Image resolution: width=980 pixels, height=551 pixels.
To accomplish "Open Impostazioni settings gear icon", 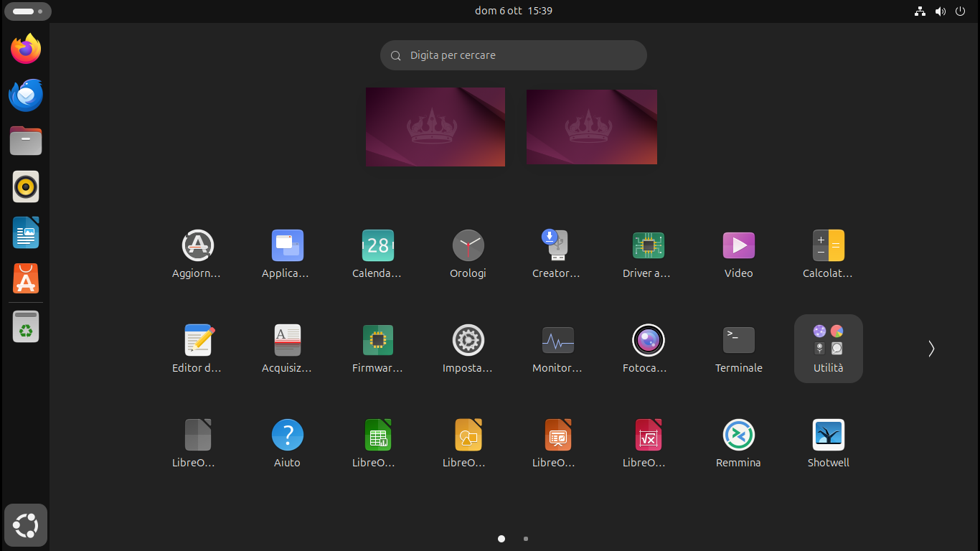I will tap(468, 341).
